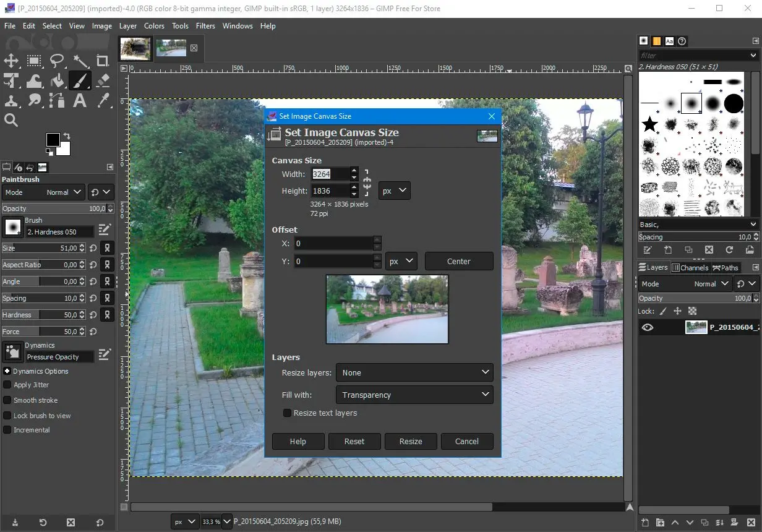
Task: Swap foreground and background colors
Action: [x=66, y=136]
